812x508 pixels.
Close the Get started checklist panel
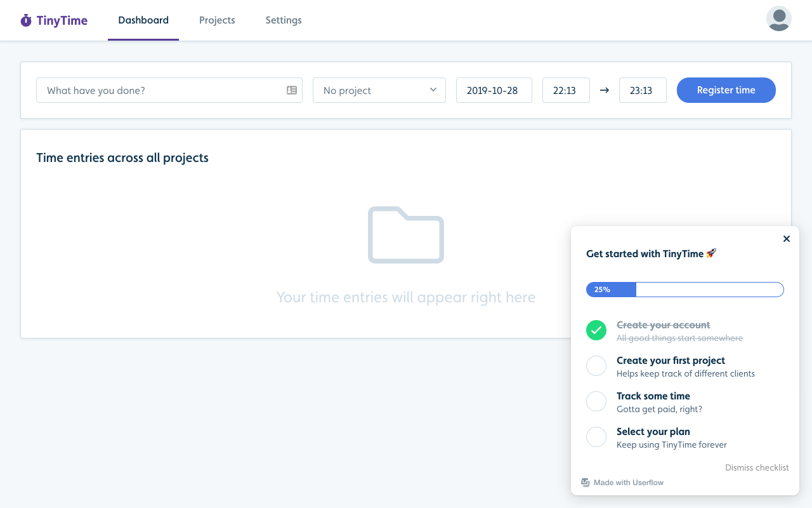787,239
